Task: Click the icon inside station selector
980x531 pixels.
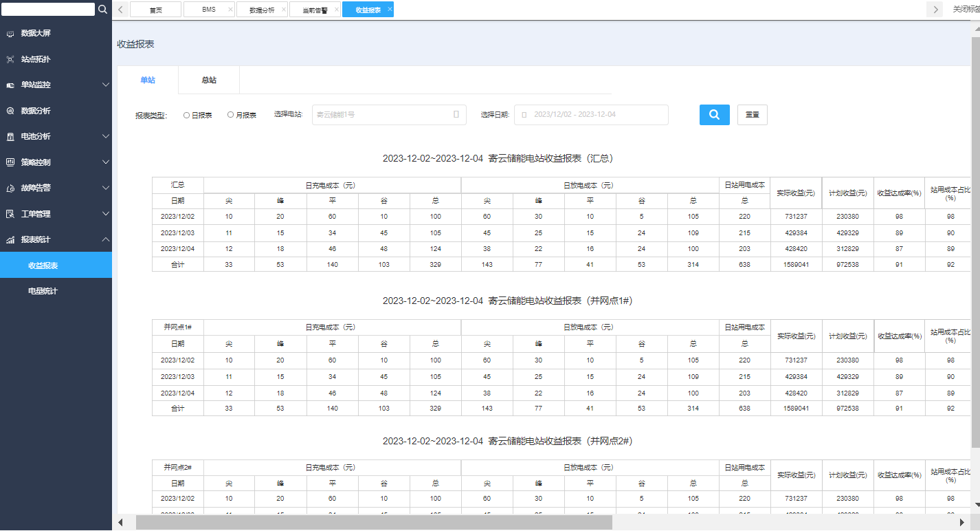Action: 456,115
